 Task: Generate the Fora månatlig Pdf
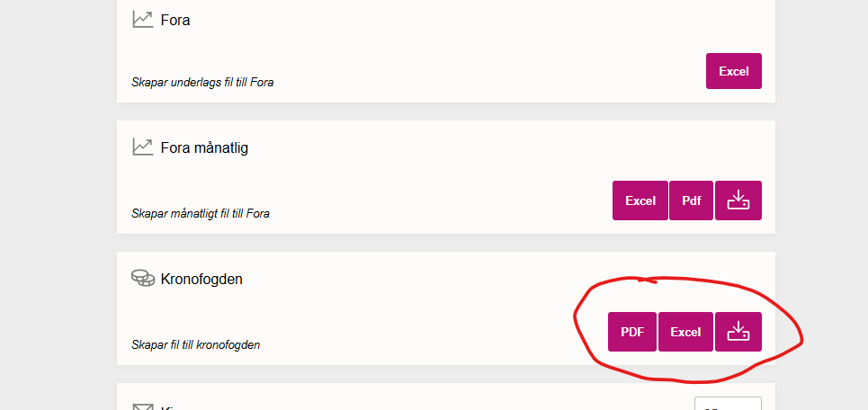(x=691, y=201)
